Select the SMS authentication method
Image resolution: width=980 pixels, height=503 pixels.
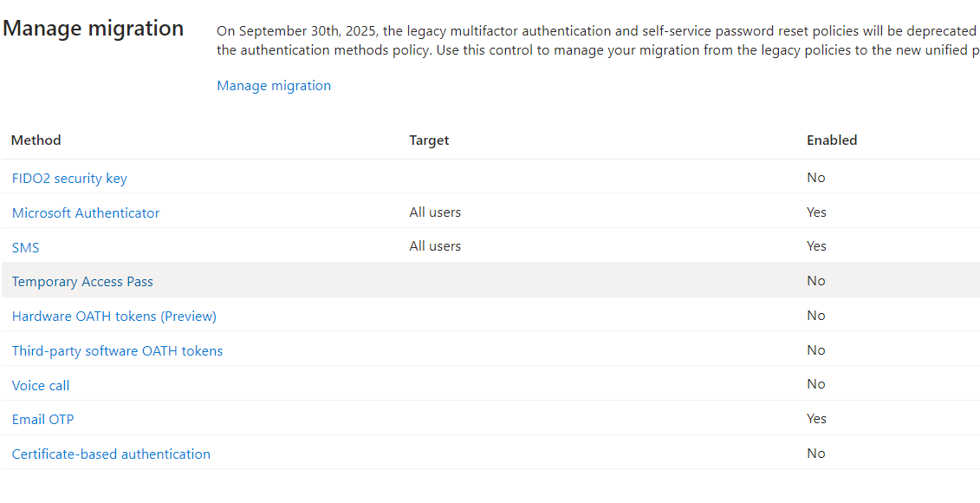click(26, 248)
